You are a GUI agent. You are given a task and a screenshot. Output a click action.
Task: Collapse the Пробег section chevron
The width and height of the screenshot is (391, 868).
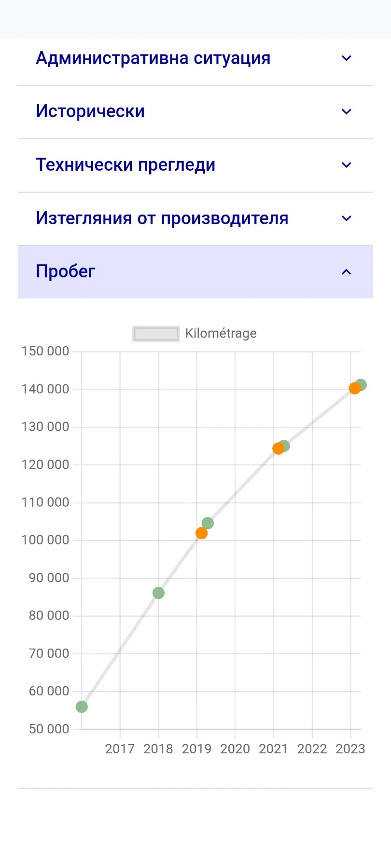click(346, 272)
